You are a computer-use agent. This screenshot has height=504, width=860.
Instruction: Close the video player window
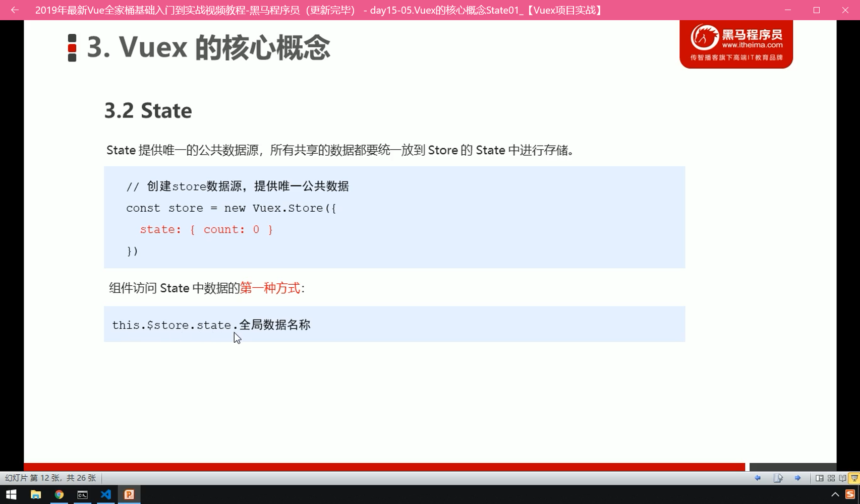pos(845,10)
